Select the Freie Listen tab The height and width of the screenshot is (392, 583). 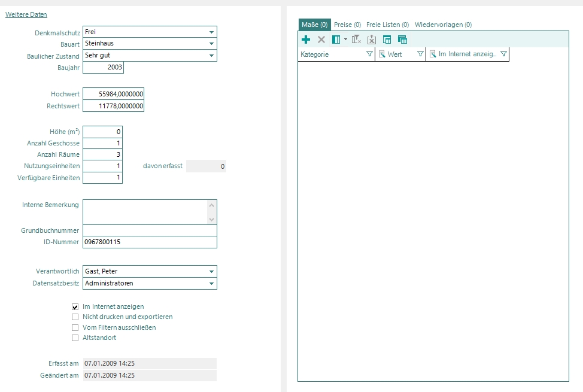tap(387, 25)
